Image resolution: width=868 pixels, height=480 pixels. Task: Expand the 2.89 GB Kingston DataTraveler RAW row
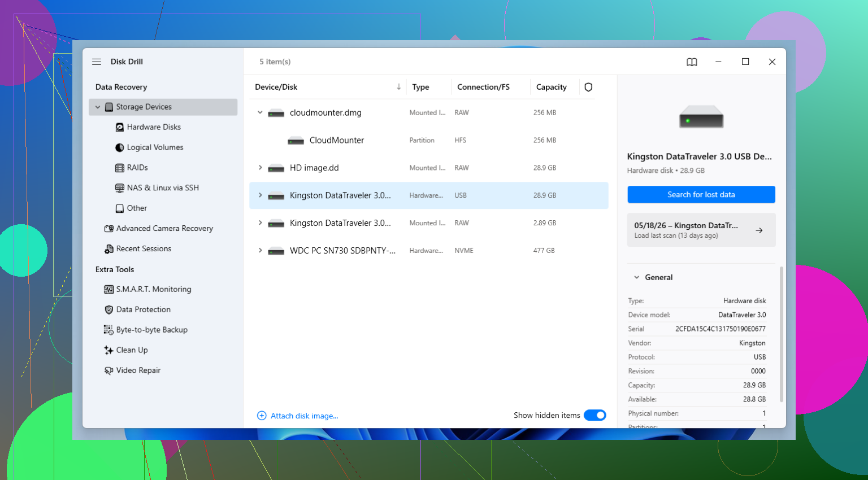click(260, 223)
